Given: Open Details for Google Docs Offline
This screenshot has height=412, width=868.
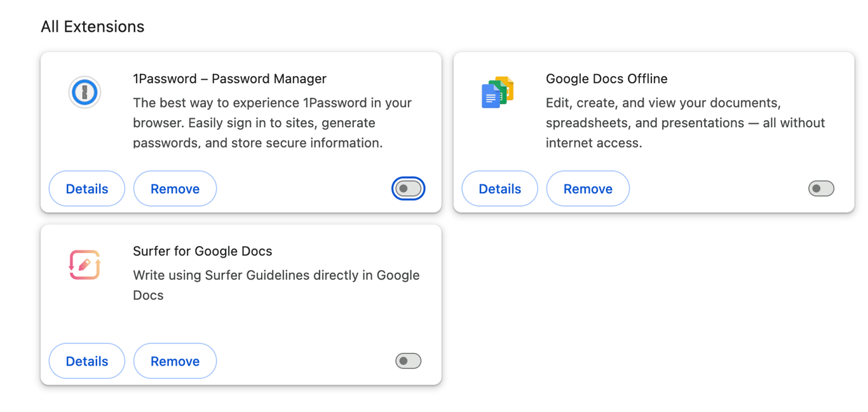Looking at the screenshot, I should 499,188.
